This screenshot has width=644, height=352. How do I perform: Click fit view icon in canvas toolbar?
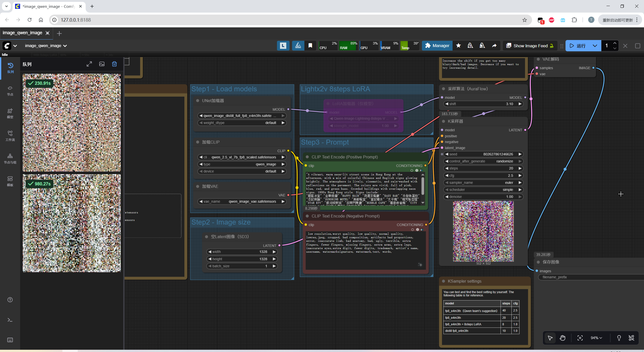click(x=580, y=338)
